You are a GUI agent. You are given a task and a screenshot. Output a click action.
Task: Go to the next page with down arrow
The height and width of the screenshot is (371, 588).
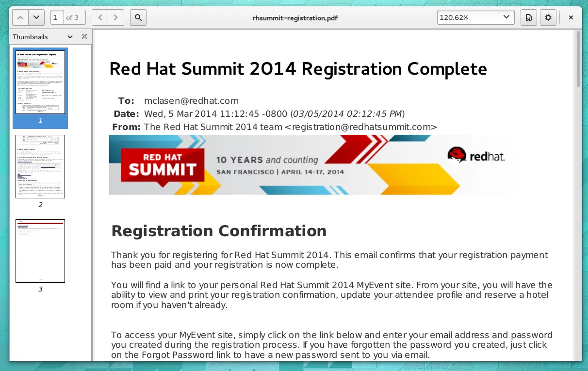[36, 18]
